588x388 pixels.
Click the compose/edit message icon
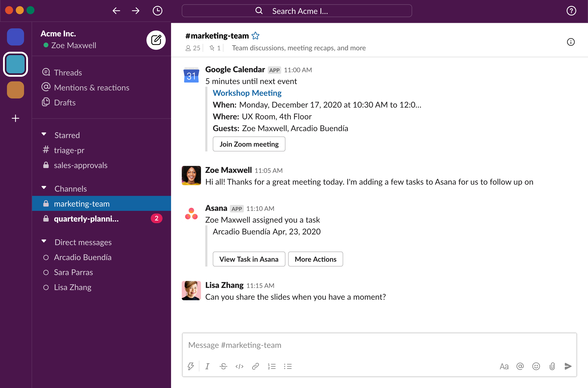[155, 40]
